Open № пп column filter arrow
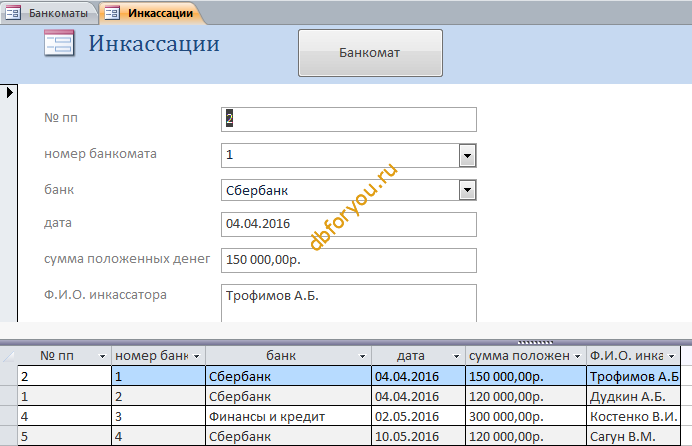 (x=102, y=356)
